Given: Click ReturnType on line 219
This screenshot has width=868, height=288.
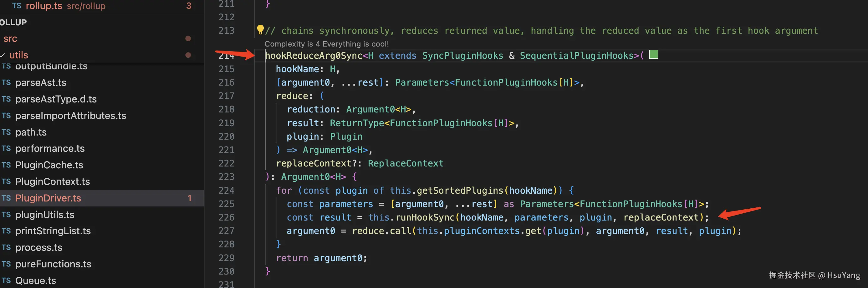Looking at the screenshot, I should click(x=357, y=123).
